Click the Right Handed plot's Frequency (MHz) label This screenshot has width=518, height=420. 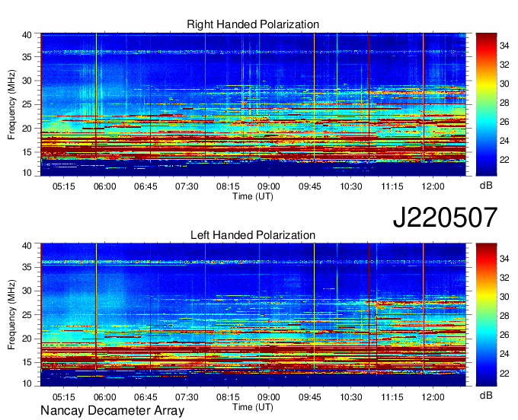coord(11,104)
